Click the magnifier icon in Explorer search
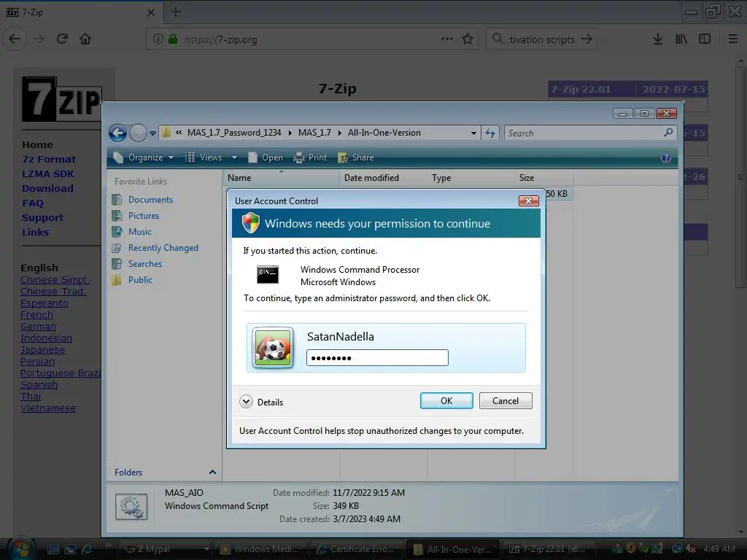Screen dimensions: 747x560 tap(668, 133)
